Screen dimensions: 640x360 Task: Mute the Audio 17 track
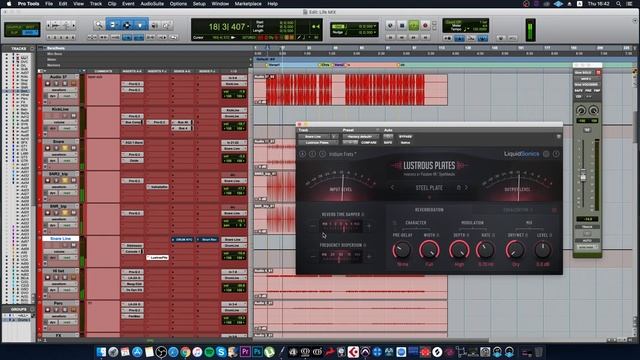(73, 83)
